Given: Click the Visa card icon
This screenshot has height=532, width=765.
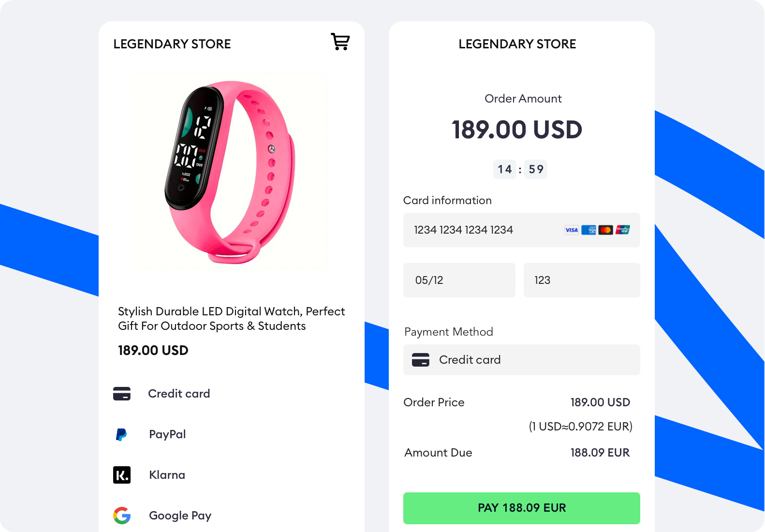Looking at the screenshot, I should 572,230.
